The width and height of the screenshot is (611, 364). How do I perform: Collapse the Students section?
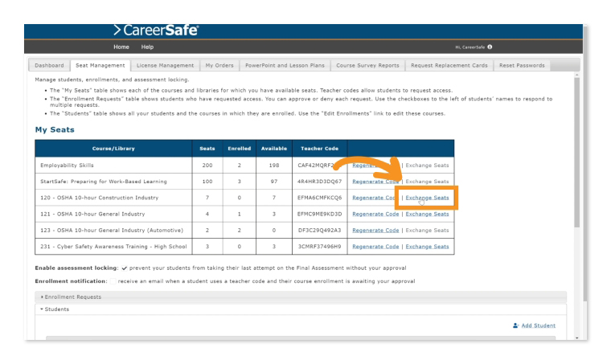pos(301,309)
